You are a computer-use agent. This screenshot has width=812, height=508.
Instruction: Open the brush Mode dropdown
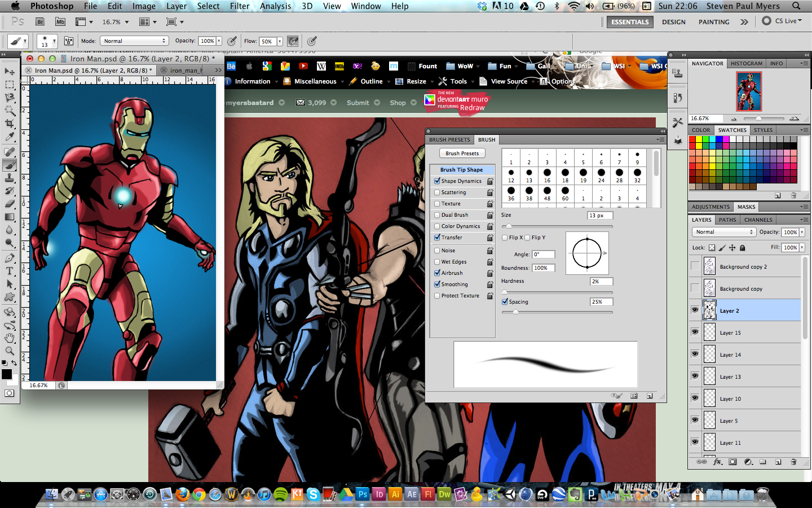(x=134, y=41)
